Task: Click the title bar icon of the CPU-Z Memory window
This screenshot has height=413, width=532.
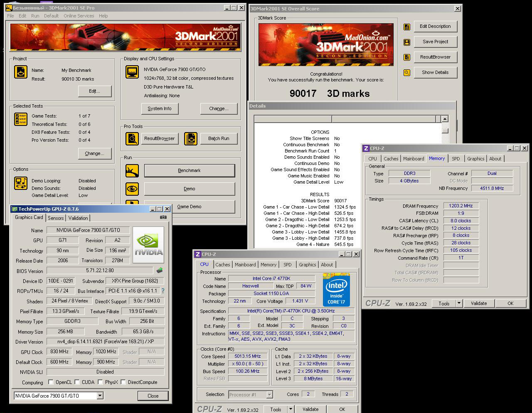Action: coord(366,148)
